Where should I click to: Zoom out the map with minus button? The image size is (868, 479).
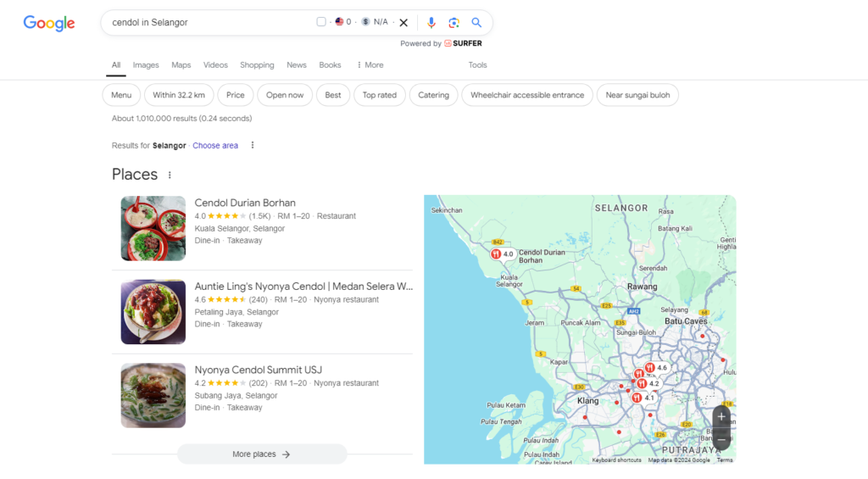(721, 440)
